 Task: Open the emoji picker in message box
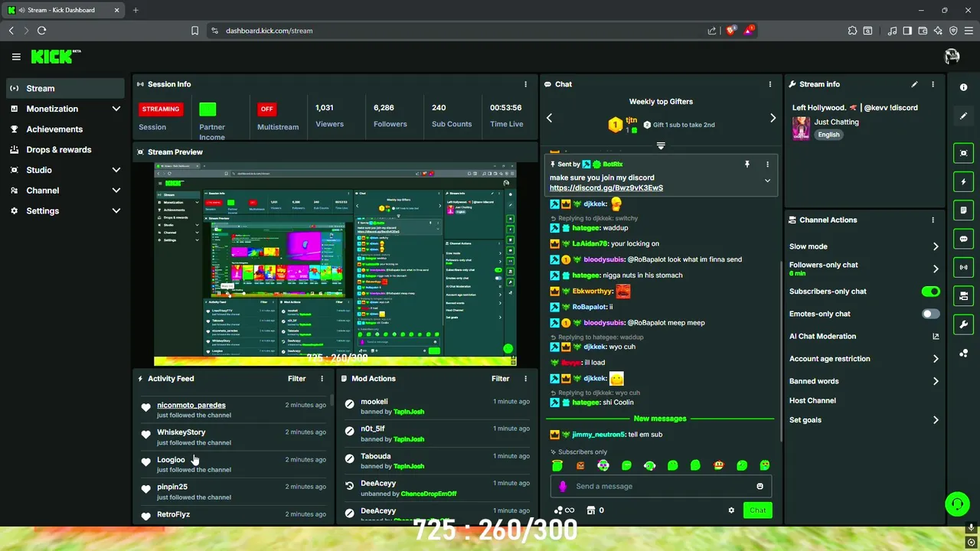coord(759,486)
